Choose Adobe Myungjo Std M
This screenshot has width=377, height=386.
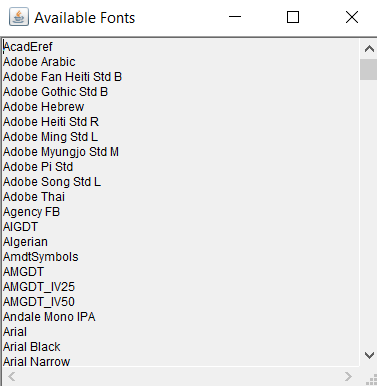61,152
